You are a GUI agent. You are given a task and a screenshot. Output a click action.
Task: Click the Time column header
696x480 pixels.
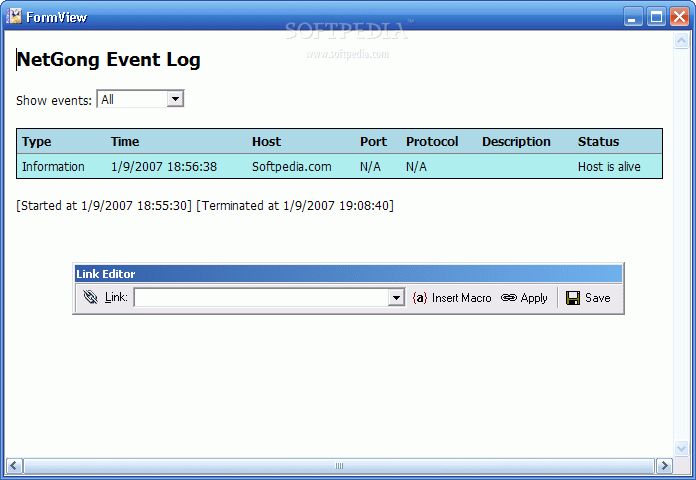pos(125,142)
